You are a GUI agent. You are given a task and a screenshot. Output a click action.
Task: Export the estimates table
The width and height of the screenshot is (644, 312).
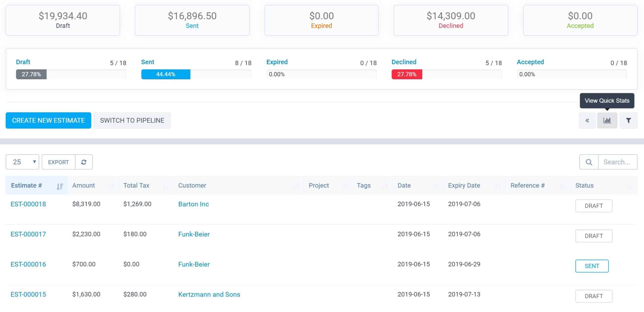pyautogui.click(x=58, y=162)
